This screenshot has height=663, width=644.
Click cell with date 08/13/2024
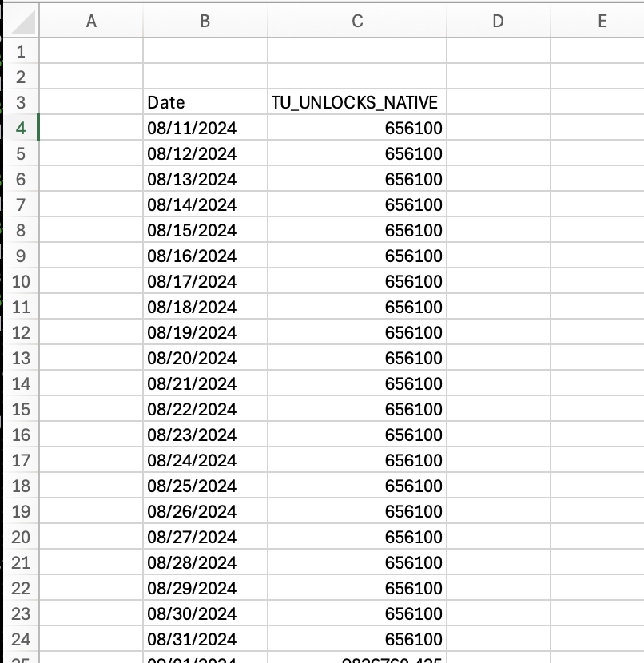[205, 179]
